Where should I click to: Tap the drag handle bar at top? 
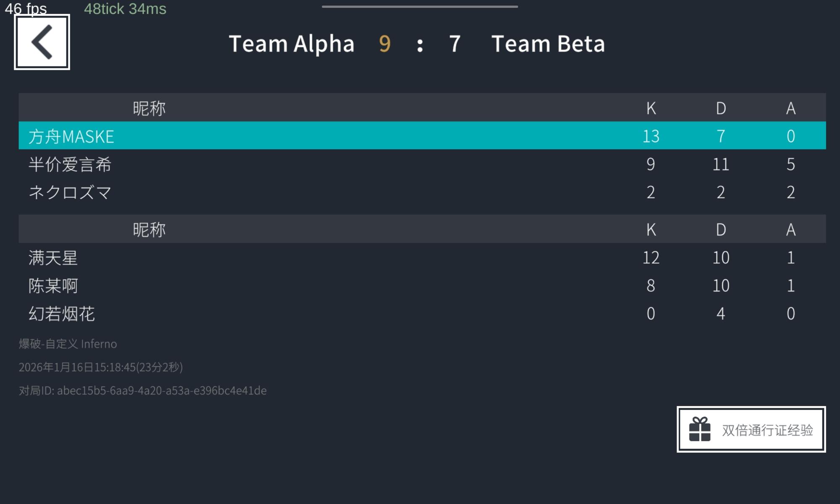click(x=420, y=7)
